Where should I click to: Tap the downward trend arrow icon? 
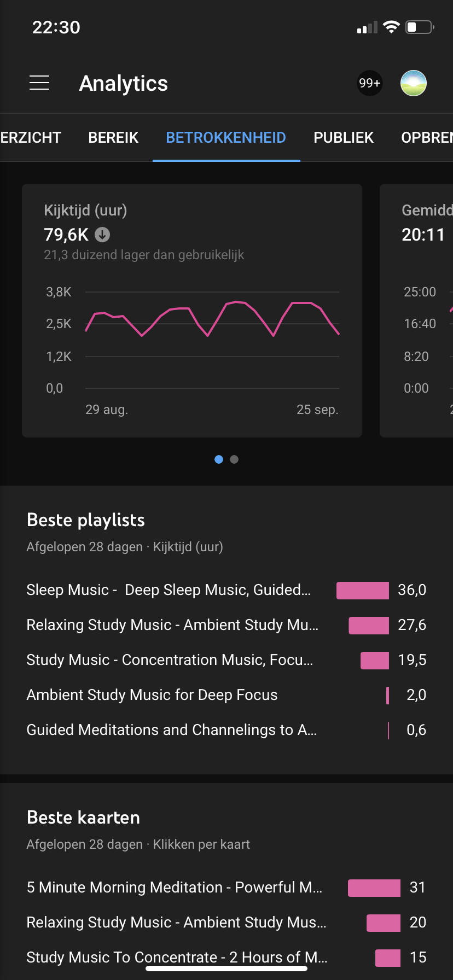coord(102,235)
